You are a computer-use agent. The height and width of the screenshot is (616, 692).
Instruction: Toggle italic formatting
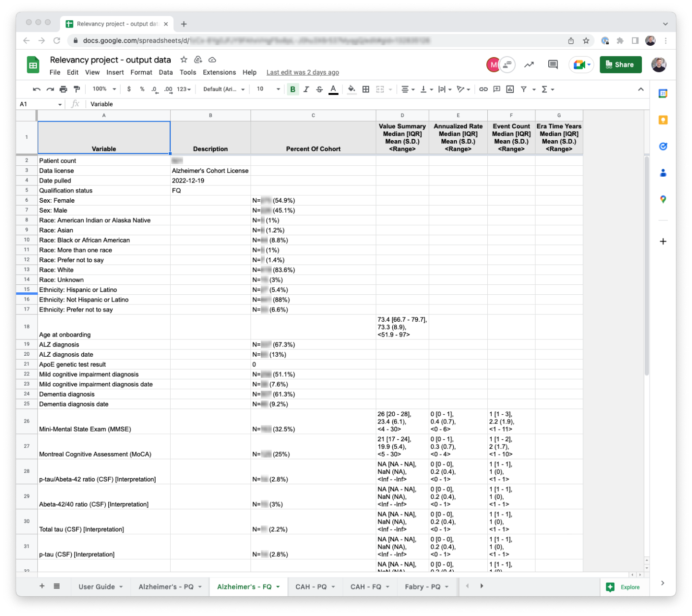click(306, 89)
